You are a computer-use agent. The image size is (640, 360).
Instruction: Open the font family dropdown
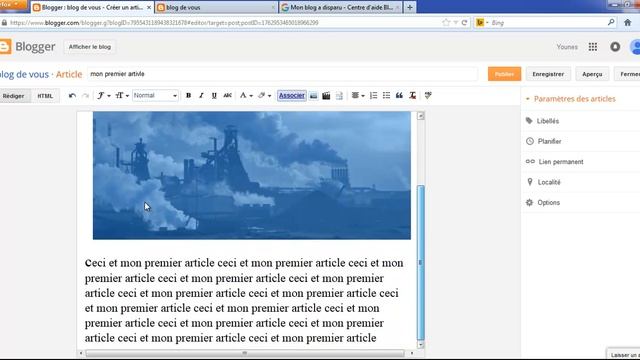pos(104,96)
